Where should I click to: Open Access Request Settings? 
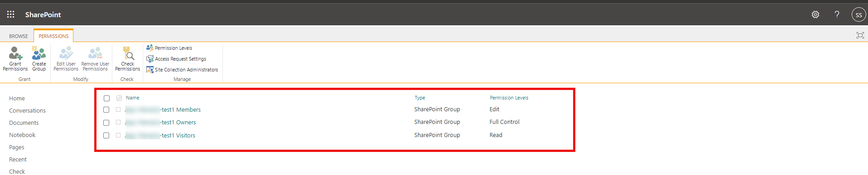[176, 59]
